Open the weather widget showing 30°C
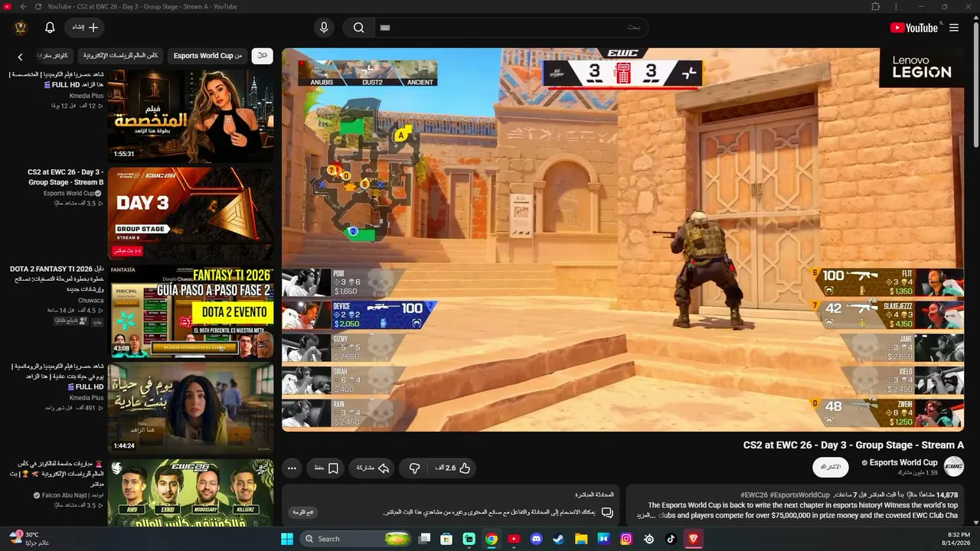980x551 pixels. point(30,539)
